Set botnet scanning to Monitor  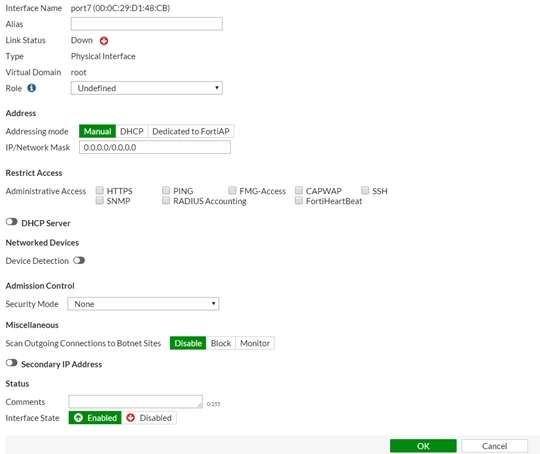pos(255,343)
